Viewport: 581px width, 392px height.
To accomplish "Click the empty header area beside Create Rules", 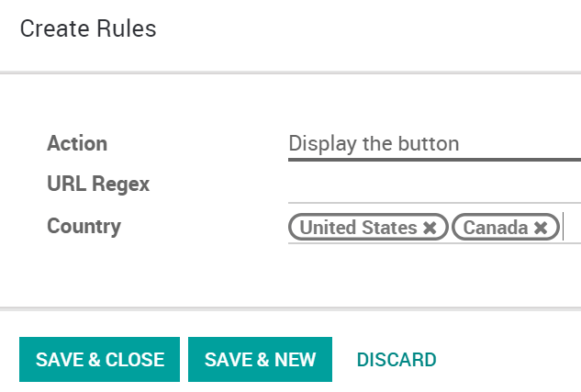I will (x=367, y=29).
